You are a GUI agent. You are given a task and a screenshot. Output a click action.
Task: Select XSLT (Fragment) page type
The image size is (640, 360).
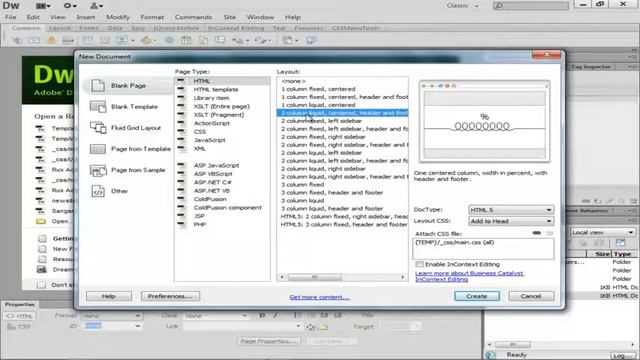click(x=219, y=115)
